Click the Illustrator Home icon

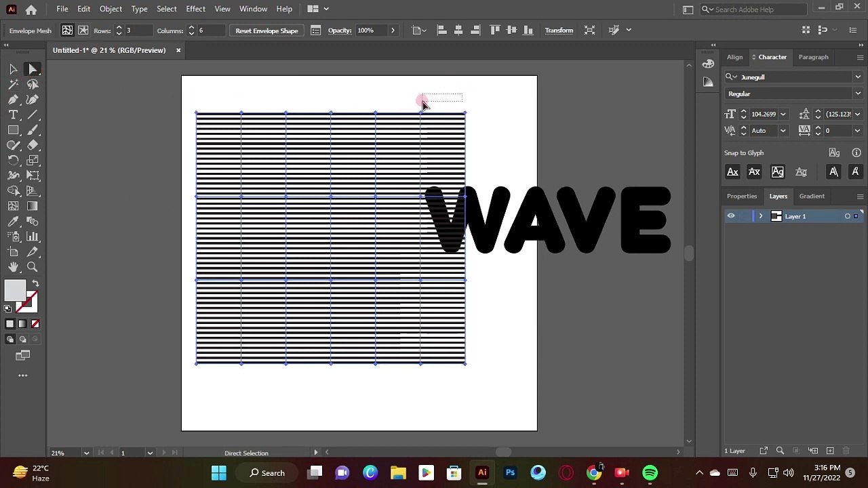tap(31, 9)
